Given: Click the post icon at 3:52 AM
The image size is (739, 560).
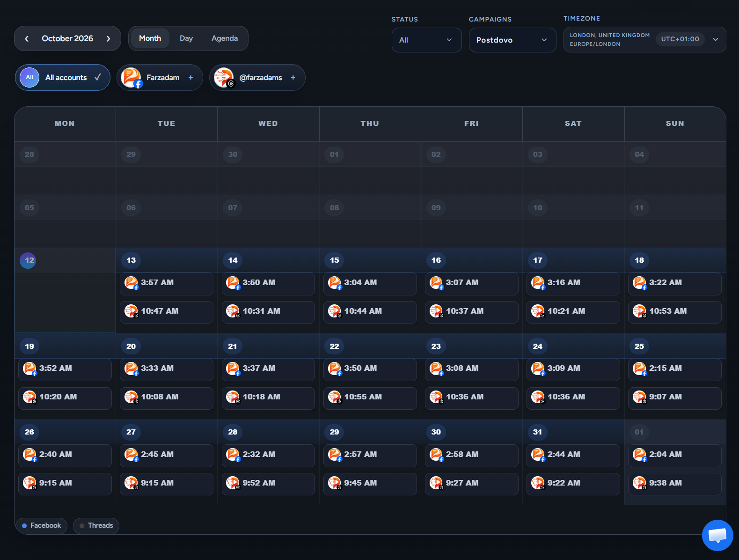Looking at the screenshot, I should (x=29, y=368).
